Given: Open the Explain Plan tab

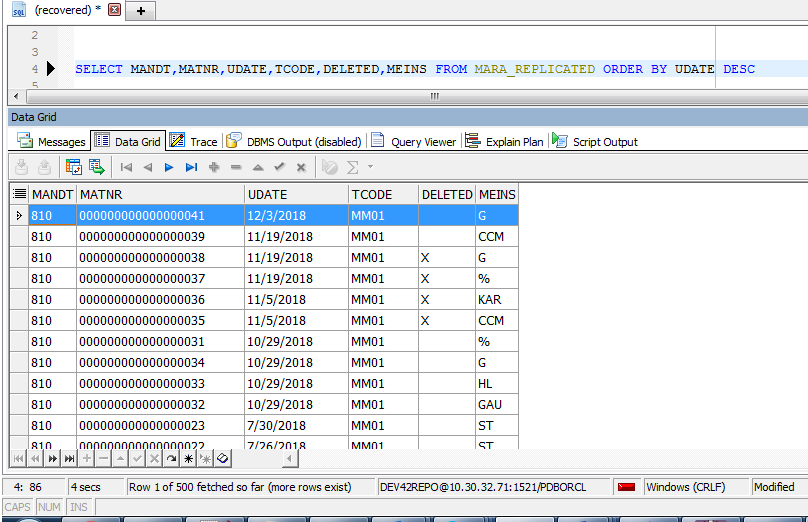Looking at the screenshot, I should click(x=504, y=141).
